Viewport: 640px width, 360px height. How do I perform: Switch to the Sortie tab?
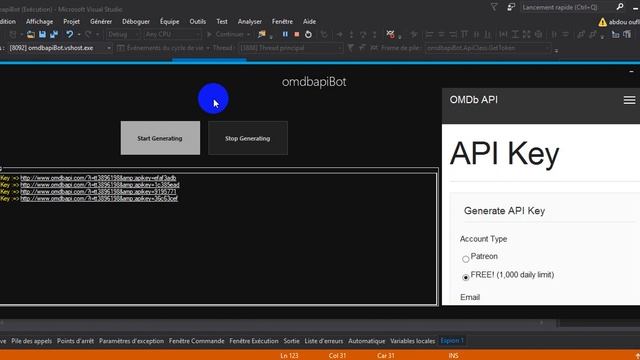pos(291,341)
